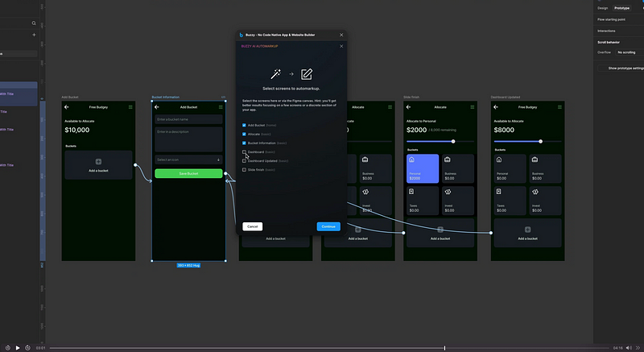Check the Slide finish checkbox
The height and width of the screenshot is (352, 644).
coord(244,170)
